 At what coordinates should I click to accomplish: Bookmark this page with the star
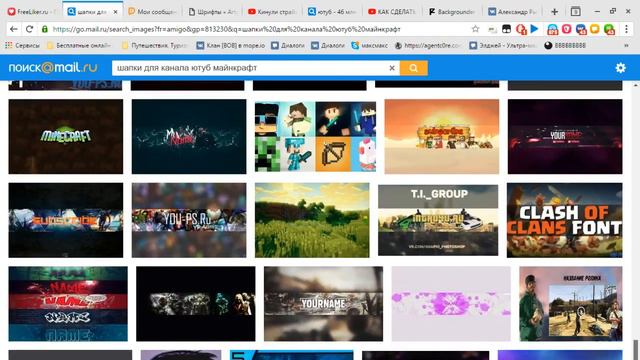click(476, 29)
